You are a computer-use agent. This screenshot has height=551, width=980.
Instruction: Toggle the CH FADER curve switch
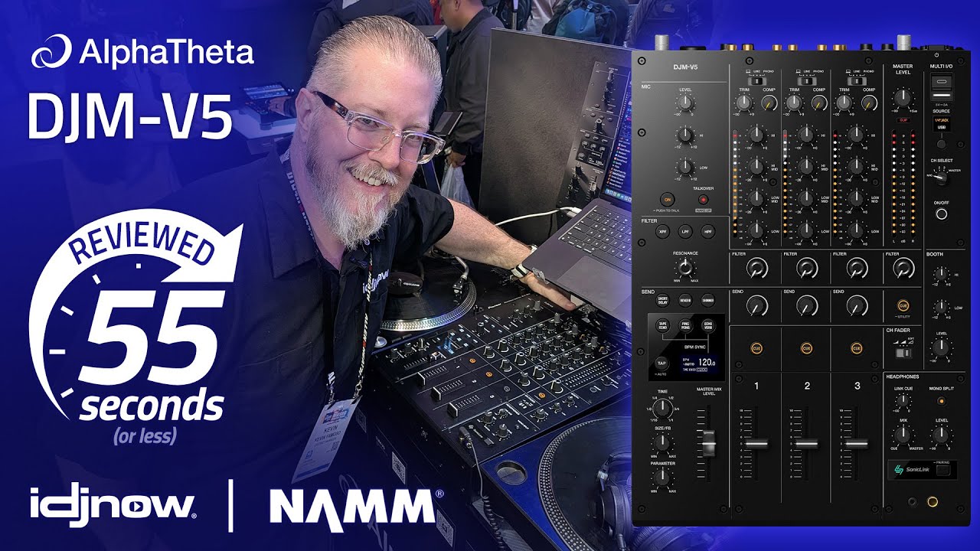903,354
